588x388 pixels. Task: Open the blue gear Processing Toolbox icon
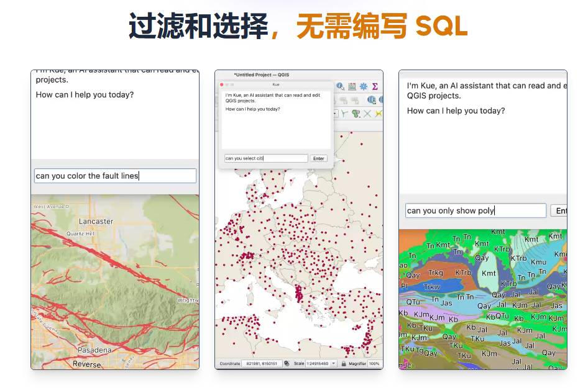point(364,86)
